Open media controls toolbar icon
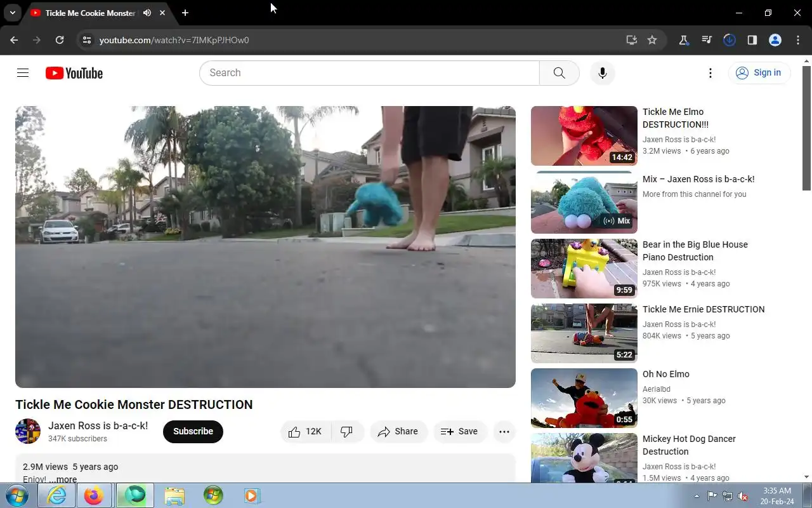This screenshot has width=812, height=508. 707,40
